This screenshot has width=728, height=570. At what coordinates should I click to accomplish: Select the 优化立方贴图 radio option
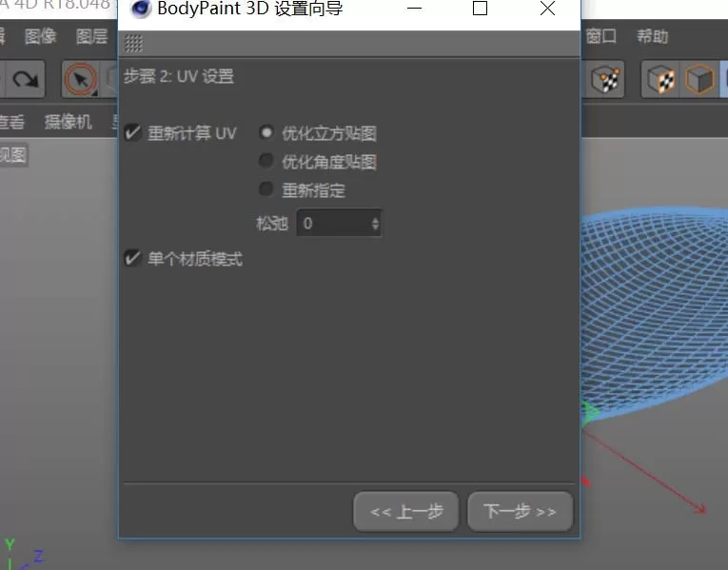(266, 133)
